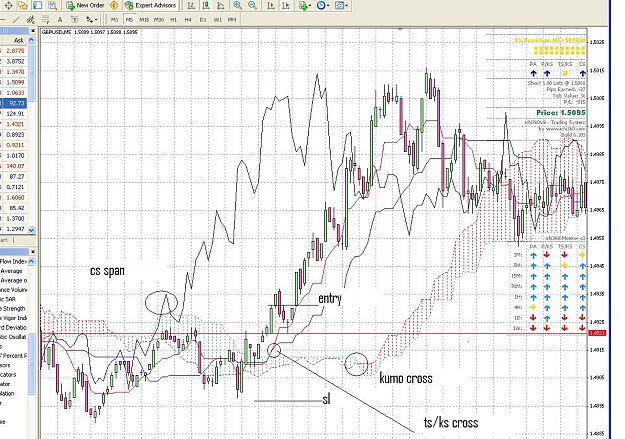Viewport: 625px width, 439px height.
Task: Click the 'cs span' chart annotation
Action: tap(107, 271)
